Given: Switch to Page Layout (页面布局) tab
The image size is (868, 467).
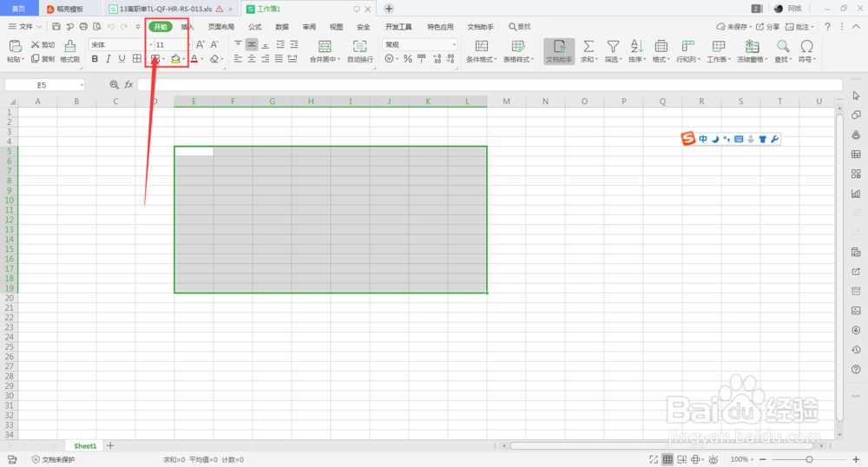Looking at the screenshot, I should [x=221, y=27].
